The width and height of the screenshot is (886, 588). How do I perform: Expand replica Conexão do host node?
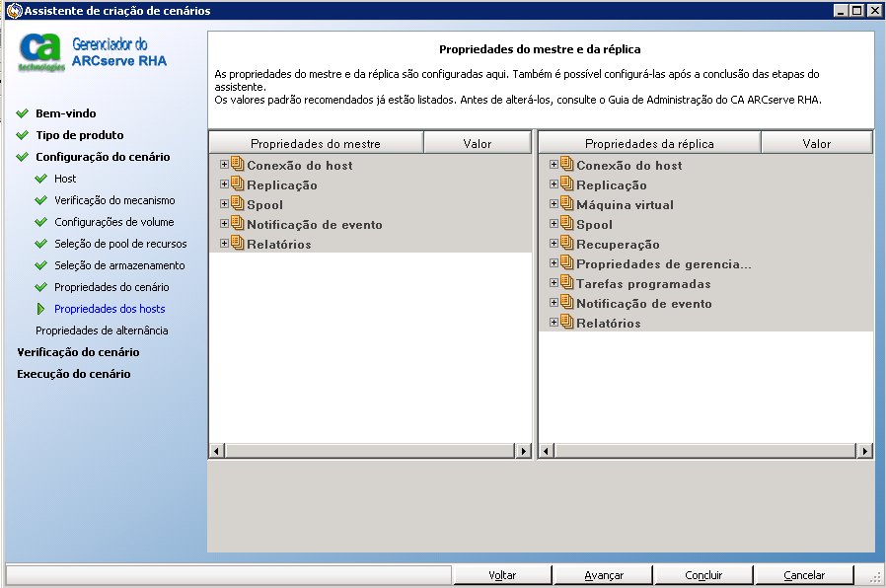pyautogui.click(x=554, y=165)
